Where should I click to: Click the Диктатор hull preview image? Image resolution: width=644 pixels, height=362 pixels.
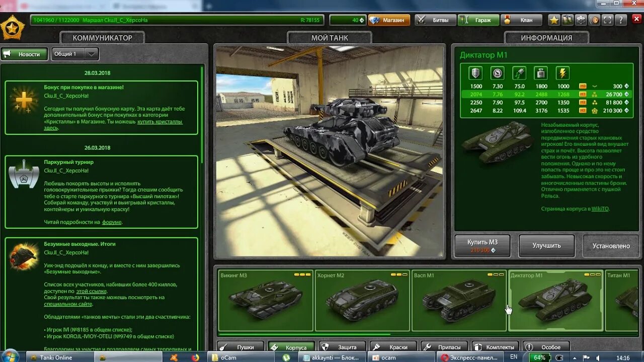pos(498,142)
